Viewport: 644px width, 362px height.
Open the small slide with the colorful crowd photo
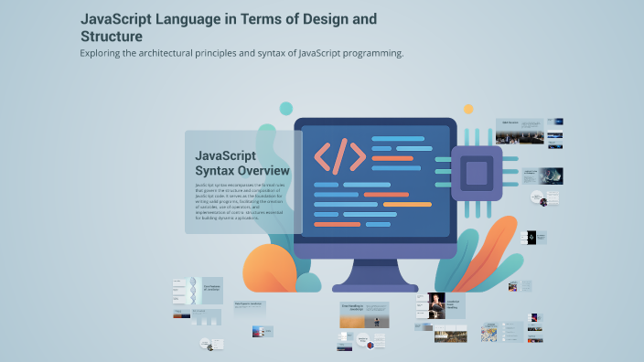point(520,286)
